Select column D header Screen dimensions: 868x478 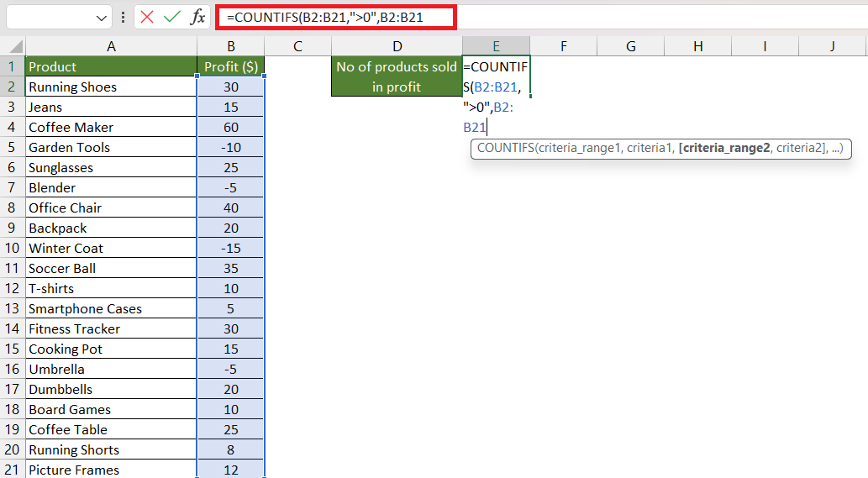pyautogui.click(x=397, y=46)
